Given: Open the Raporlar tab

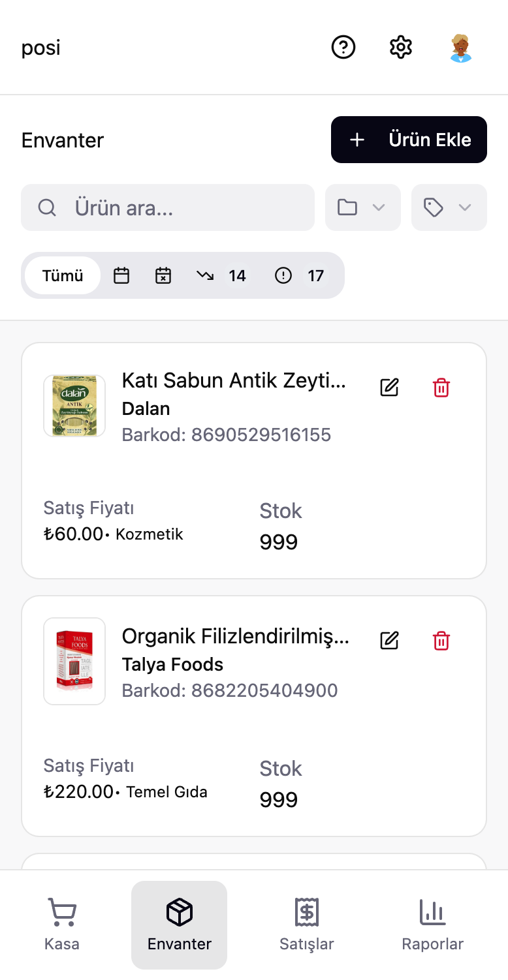Looking at the screenshot, I should (x=432, y=925).
